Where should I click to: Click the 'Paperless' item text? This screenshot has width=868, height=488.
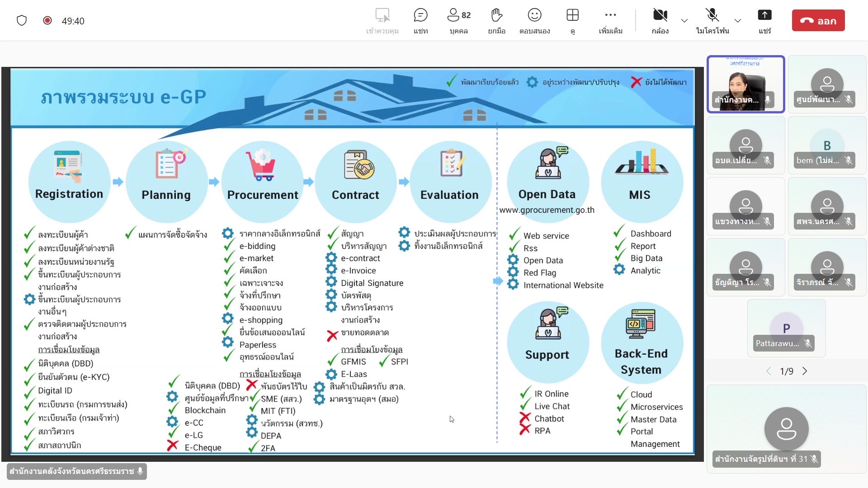pyautogui.click(x=258, y=345)
